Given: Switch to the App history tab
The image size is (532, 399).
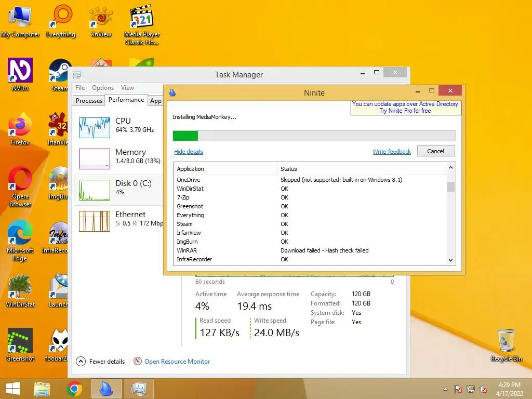Looking at the screenshot, I should 156,100.
